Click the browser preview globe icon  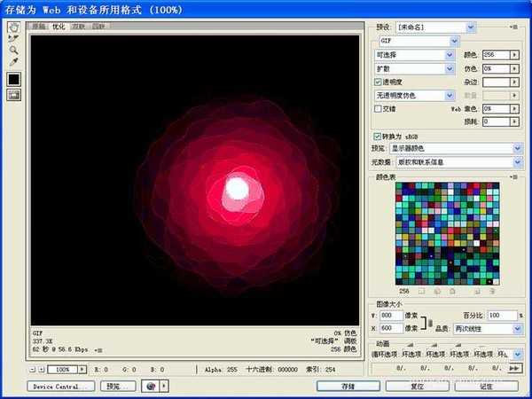pyautogui.click(x=149, y=387)
